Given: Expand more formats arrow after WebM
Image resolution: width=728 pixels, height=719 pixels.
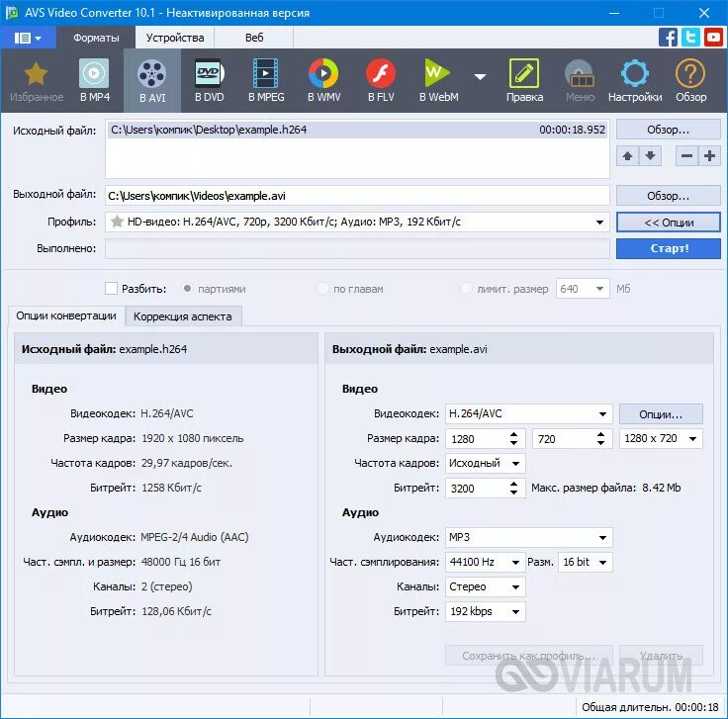Looking at the screenshot, I should click(x=480, y=77).
